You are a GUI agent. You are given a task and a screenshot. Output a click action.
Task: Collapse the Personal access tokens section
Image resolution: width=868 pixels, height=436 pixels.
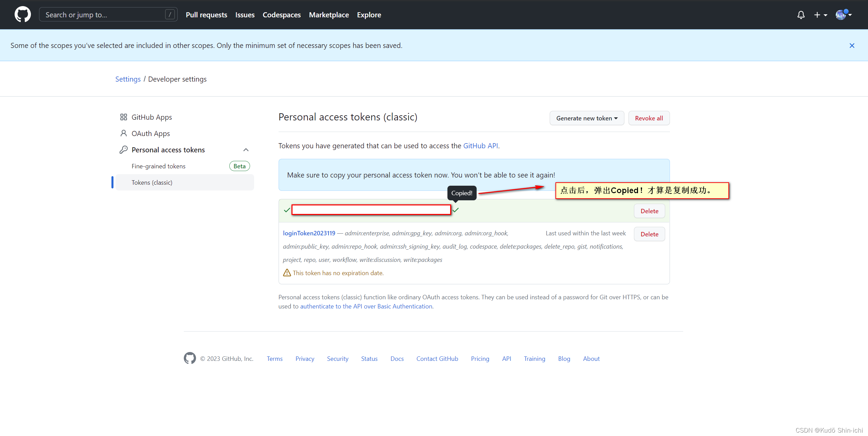click(246, 150)
